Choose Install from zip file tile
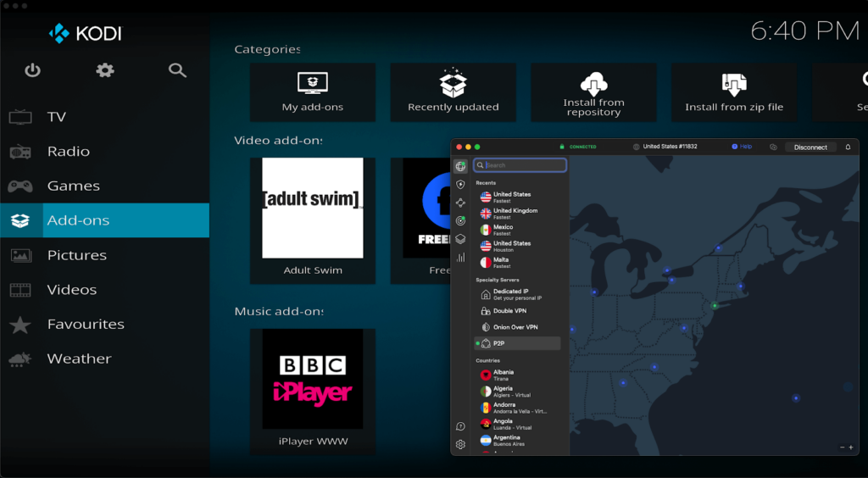The height and width of the screenshot is (478, 868). click(734, 92)
